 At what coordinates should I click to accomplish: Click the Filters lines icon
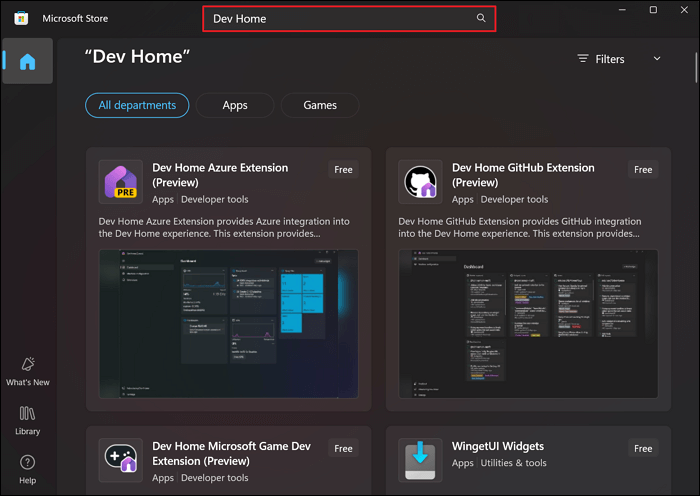coord(583,58)
